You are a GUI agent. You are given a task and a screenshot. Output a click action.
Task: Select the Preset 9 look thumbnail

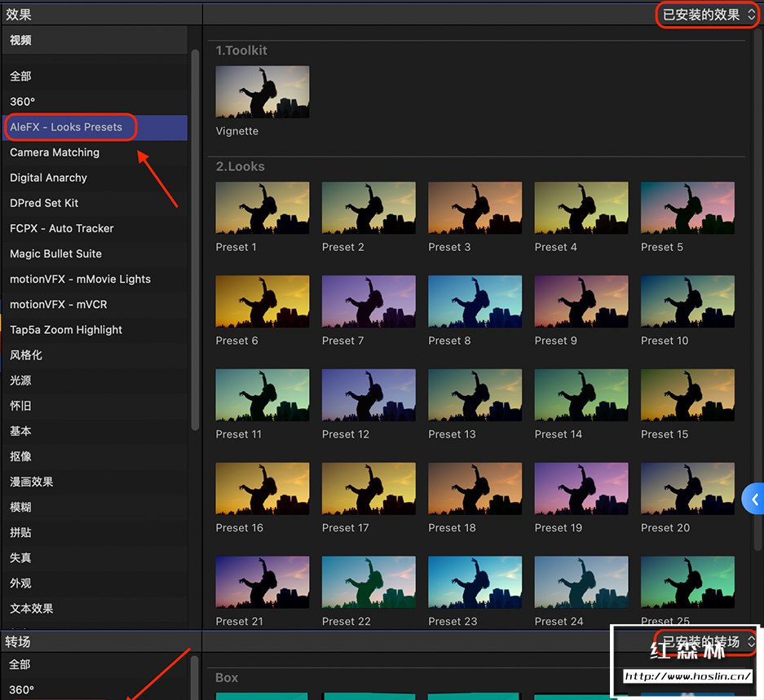(x=581, y=301)
